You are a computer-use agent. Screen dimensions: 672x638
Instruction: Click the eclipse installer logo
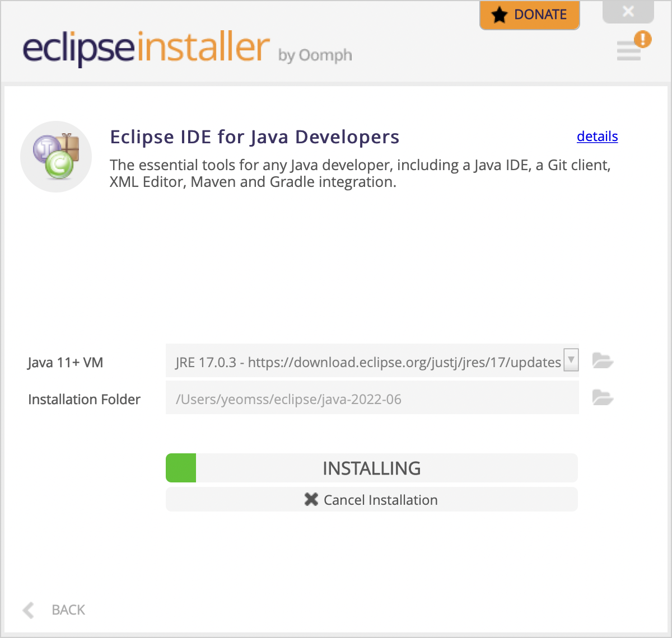146,49
